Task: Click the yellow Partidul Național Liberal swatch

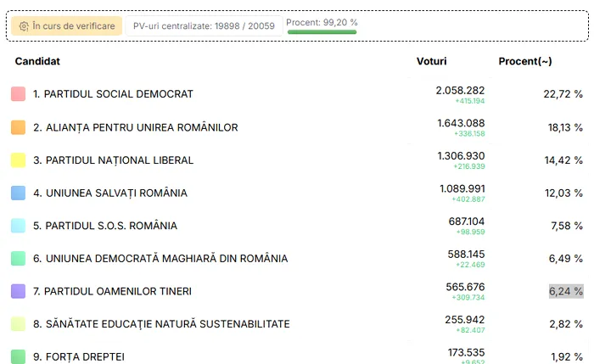Action: (x=18, y=160)
